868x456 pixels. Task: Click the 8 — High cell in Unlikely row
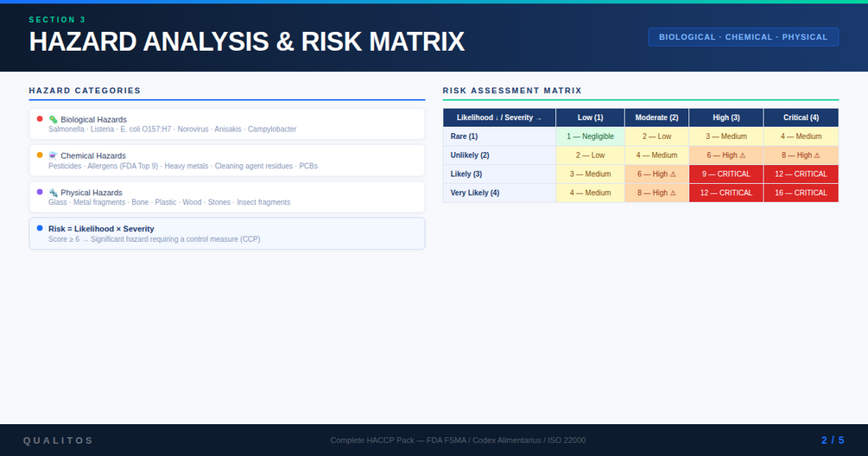click(801, 155)
